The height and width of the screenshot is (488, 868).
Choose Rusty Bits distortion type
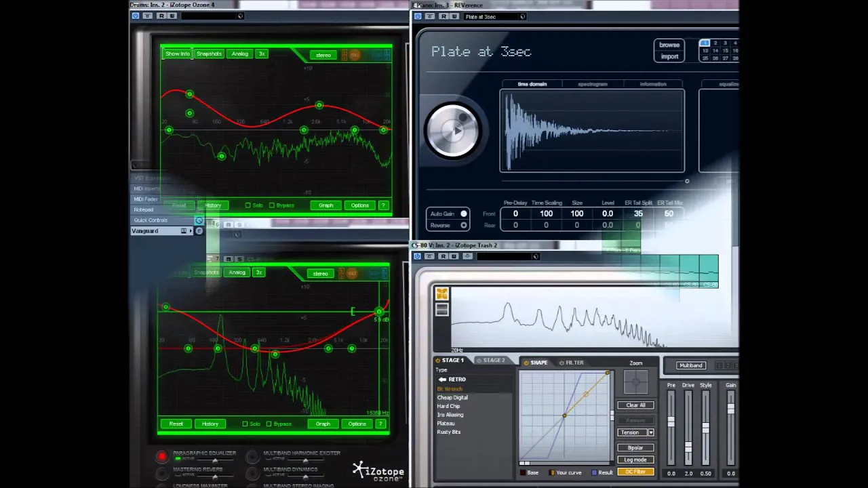click(449, 432)
